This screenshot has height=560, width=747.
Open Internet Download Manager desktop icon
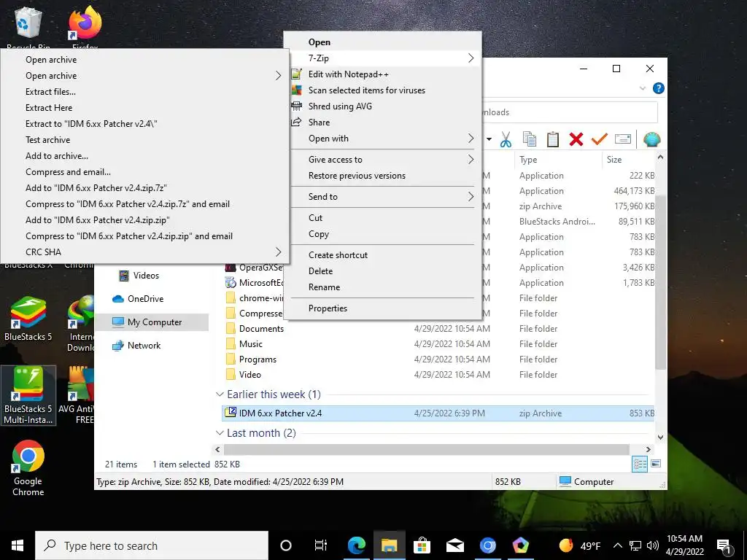80,324
